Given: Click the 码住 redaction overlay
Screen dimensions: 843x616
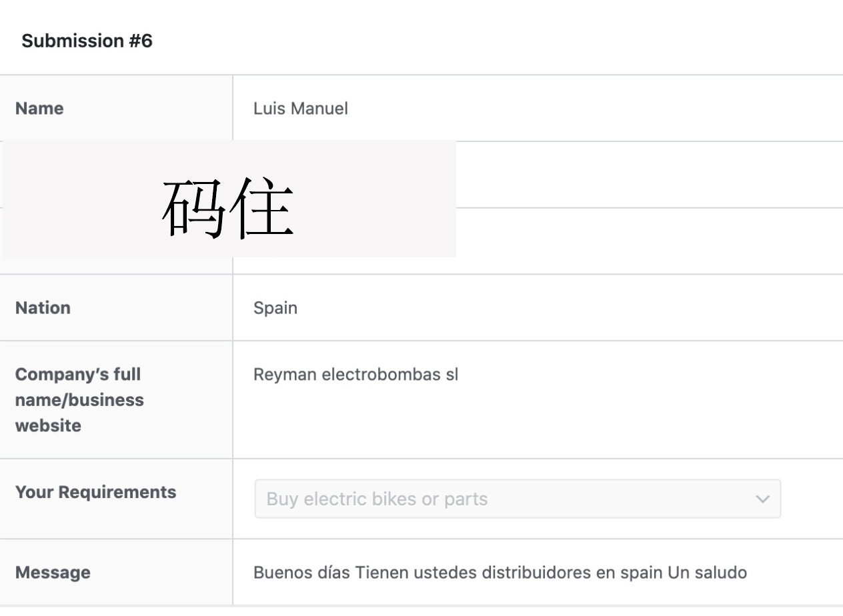Looking at the screenshot, I should point(229,199).
